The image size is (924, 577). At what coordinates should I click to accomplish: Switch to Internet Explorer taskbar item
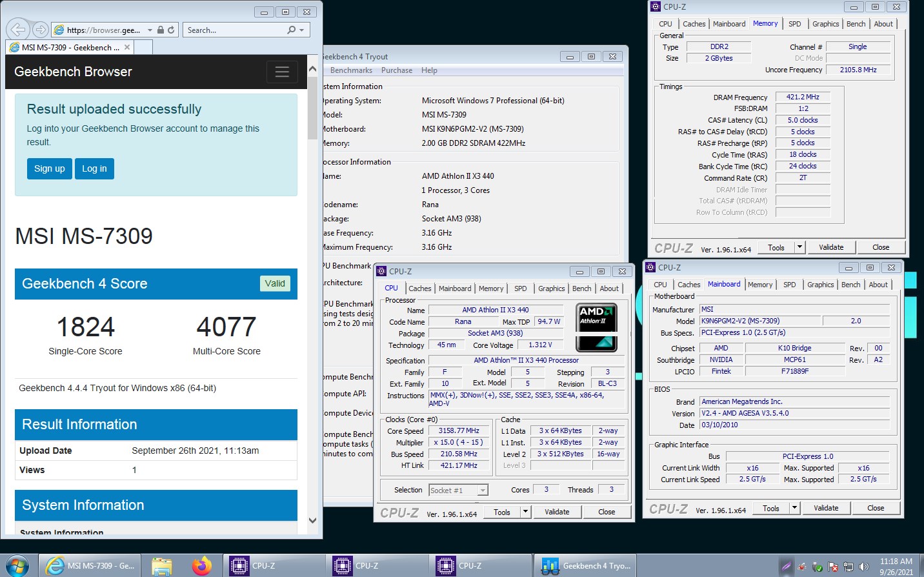pyautogui.click(x=90, y=566)
